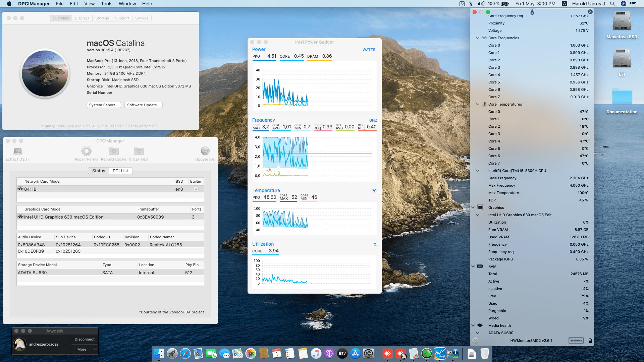
Task: Open Safari from the Dock
Action: pyautogui.click(x=185, y=353)
